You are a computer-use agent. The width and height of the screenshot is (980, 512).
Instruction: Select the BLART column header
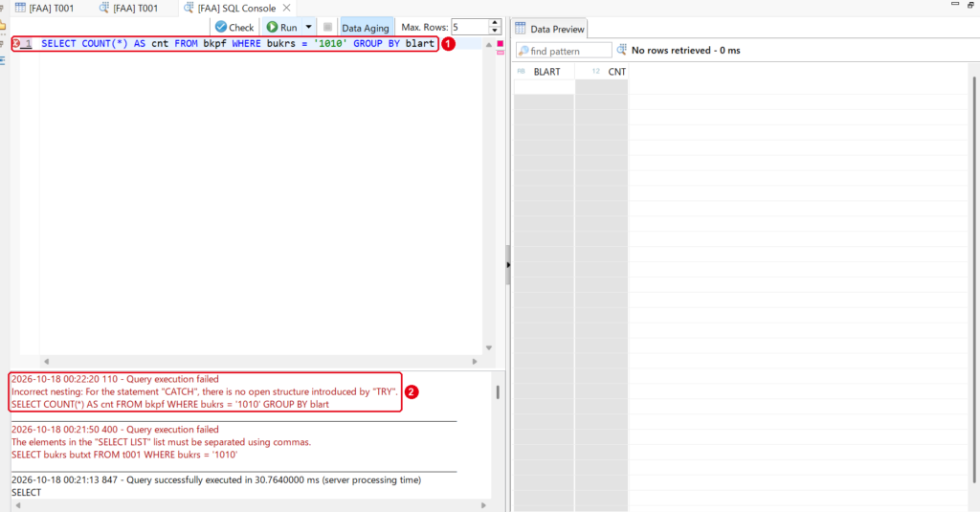pyautogui.click(x=545, y=72)
